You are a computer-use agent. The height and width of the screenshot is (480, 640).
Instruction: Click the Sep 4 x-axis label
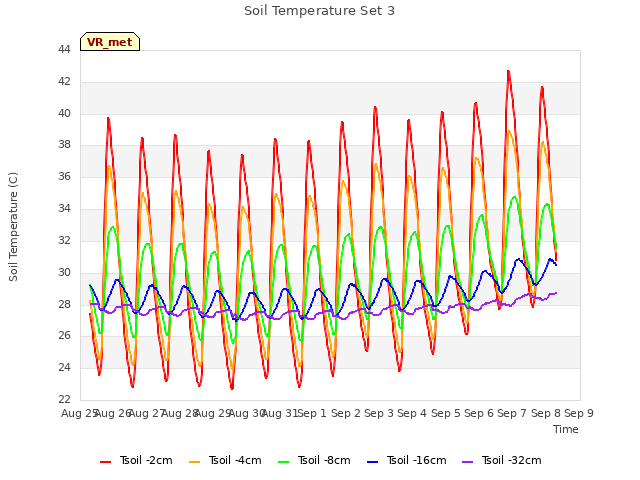[x=412, y=413]
